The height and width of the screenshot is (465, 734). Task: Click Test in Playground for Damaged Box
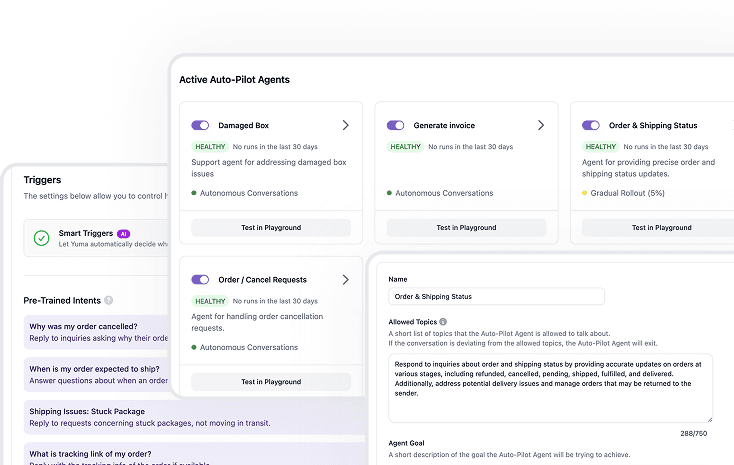[x=271, y=228]
